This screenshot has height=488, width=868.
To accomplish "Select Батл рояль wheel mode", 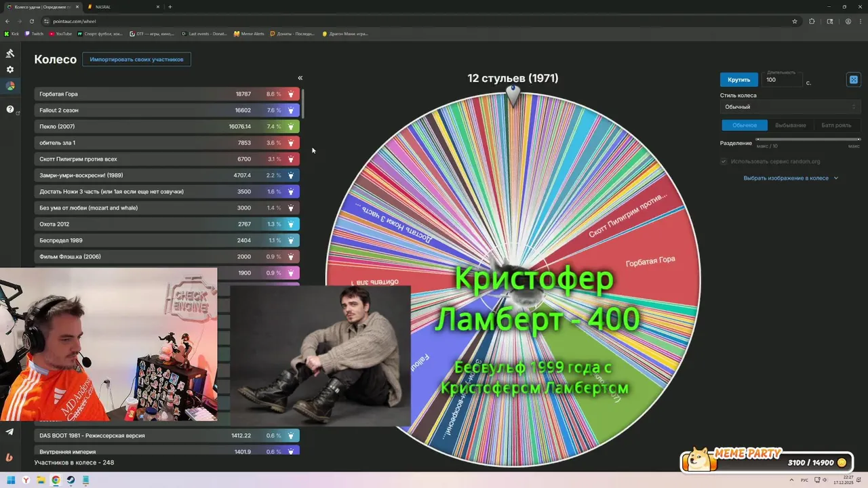I will point(836,125).
